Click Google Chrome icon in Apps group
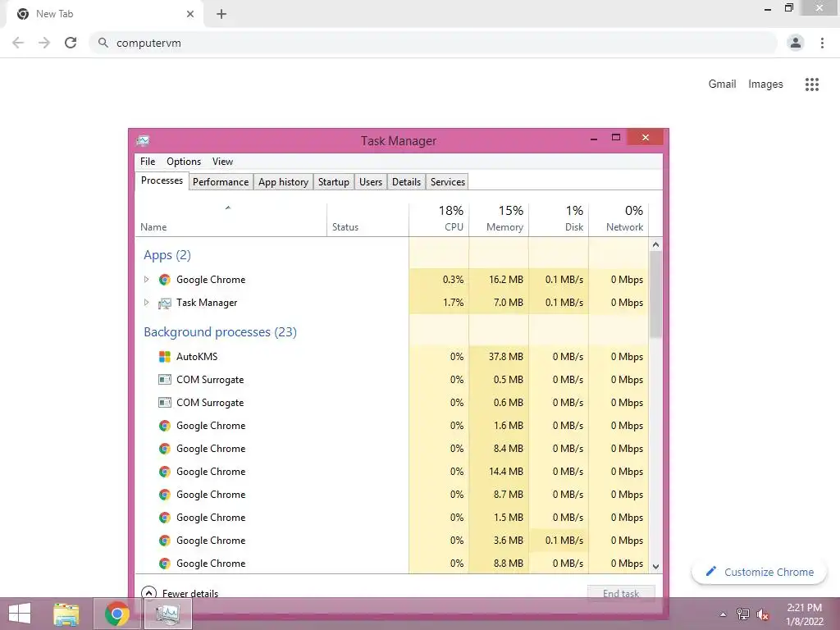The width and height of the screenshot is (840, 630). (164, 280)
